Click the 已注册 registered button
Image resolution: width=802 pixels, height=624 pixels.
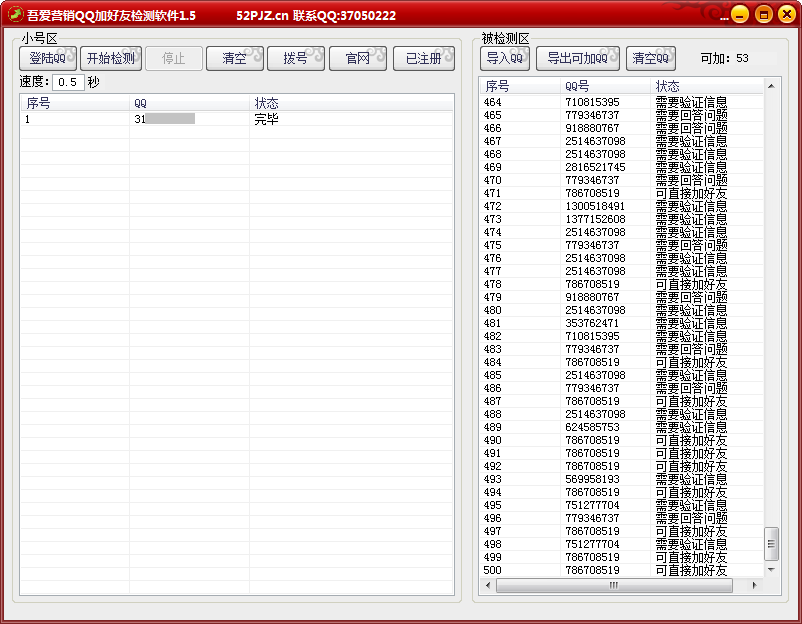pyautogui.click(x=422, y=58)
